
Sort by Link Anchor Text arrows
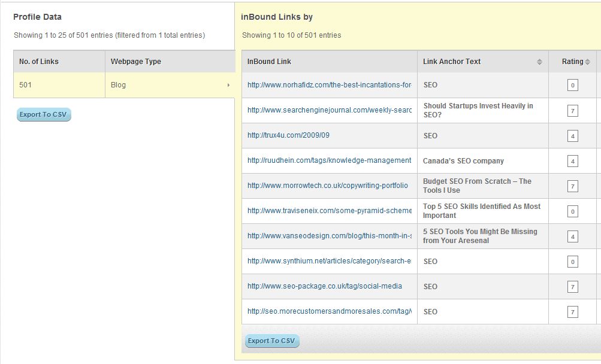point(539,62)
